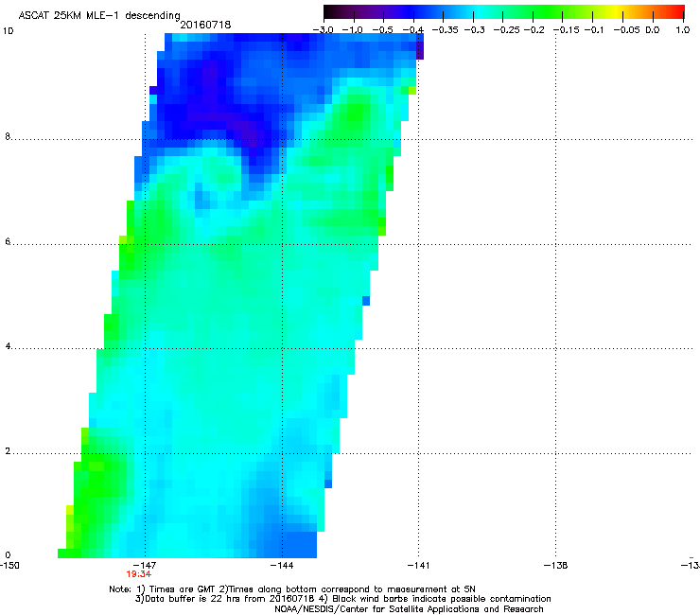Click the isolated blue cell below latitude 2
The width and height of the screenshot is (700, 615).
328,483
